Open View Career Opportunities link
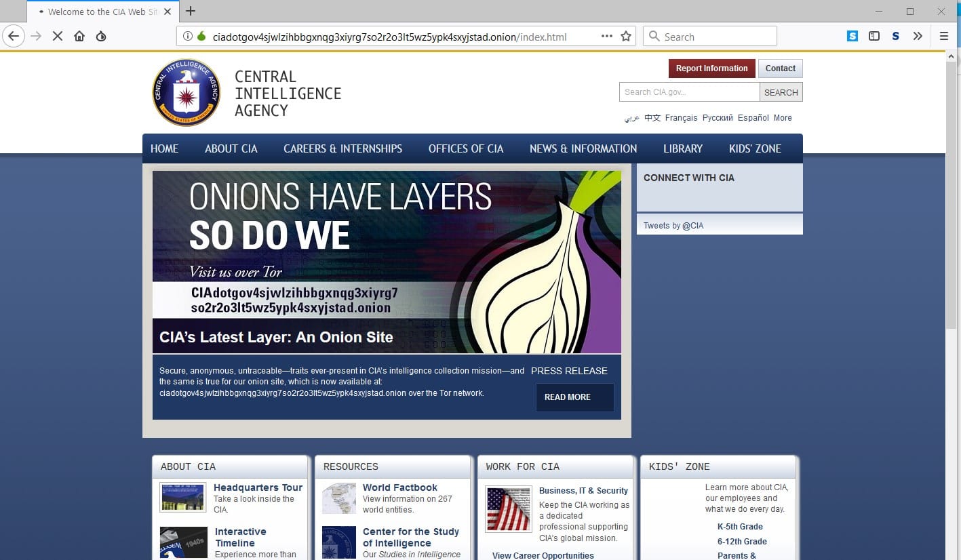Image resolution: width=961 pixels, height=560 pixels. coord(543,555)
